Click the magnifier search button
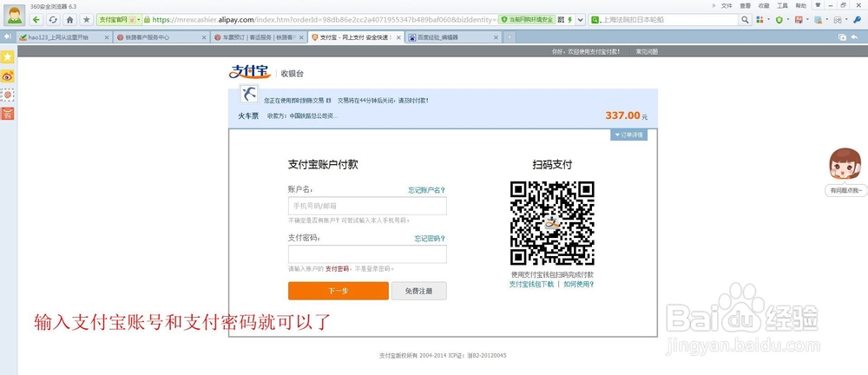The image size is (868, 375). [745, 20]
